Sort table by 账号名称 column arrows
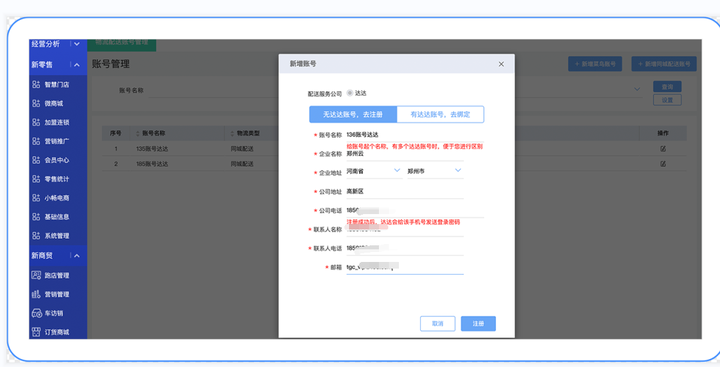 [138, 133]
